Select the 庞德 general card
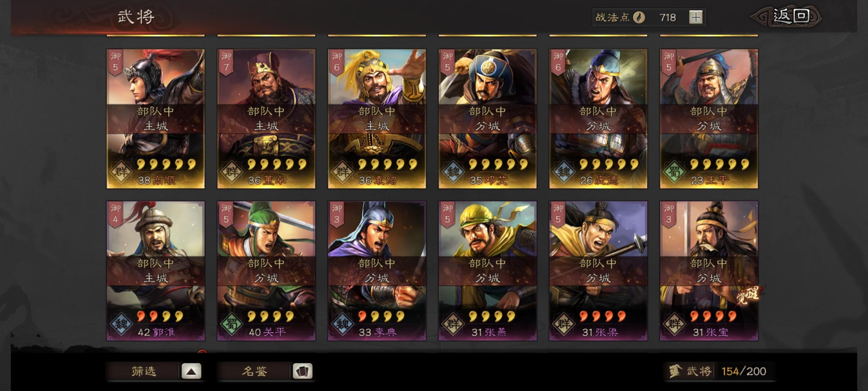 coord(598,119)
